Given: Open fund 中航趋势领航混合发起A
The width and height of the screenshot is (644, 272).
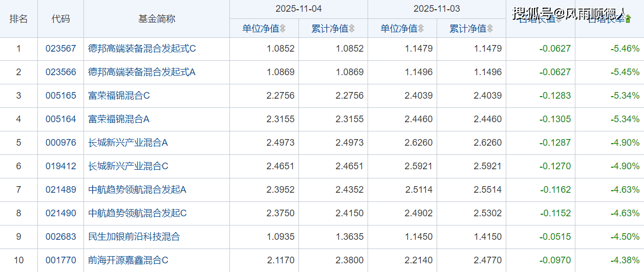Looking at the screenshot, I should 137,190.
